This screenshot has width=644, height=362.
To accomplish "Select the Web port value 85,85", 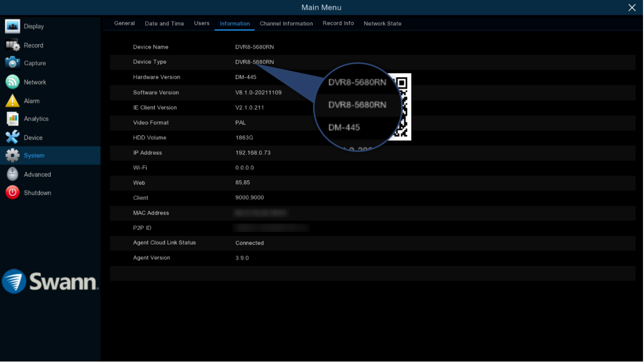I will 243,183.
